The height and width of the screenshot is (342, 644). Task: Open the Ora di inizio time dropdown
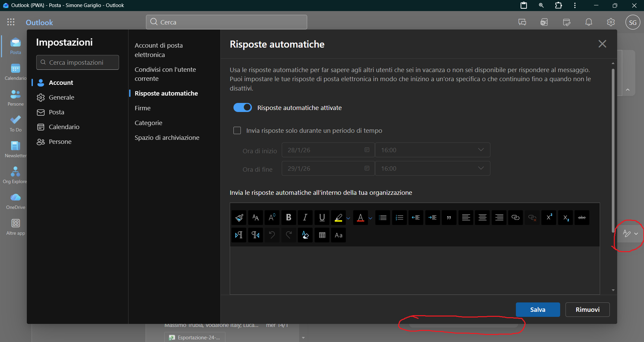pyautogui.click(x=432, y=150)
